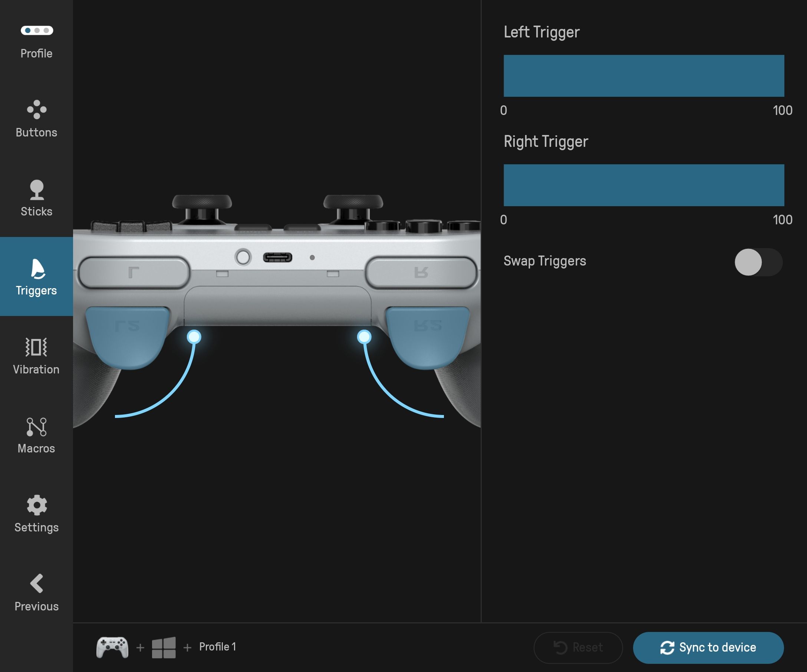Image resolution: width=807 pixels, height=672 pixels.
Task: Select the R2 trigger on the controller
Action: [x=428, y=337]
